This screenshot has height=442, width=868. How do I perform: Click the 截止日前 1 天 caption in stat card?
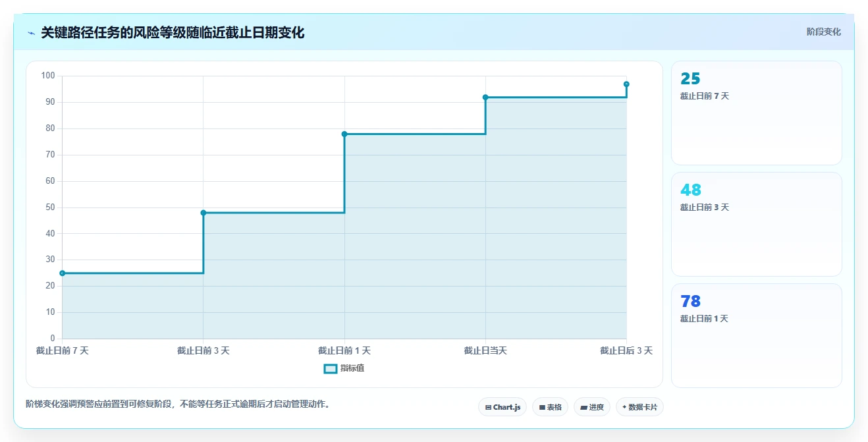705,319
